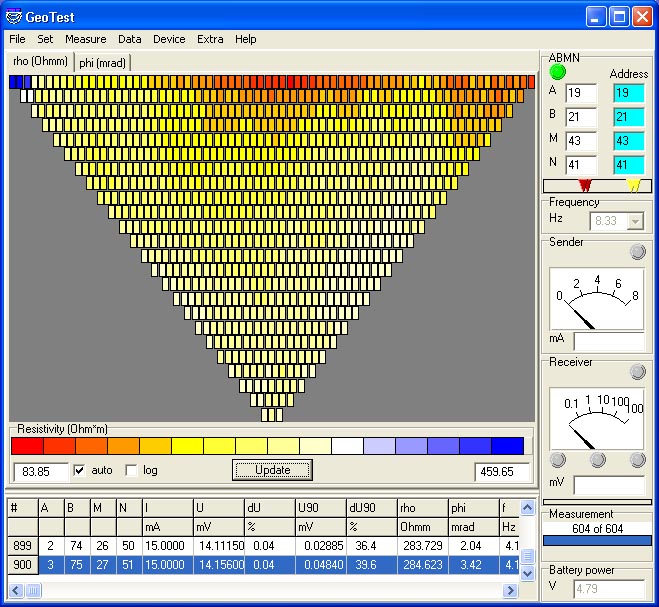Click the Sender indicator lamp
This screenshot has width=659, height=607.
coord(637,251)
